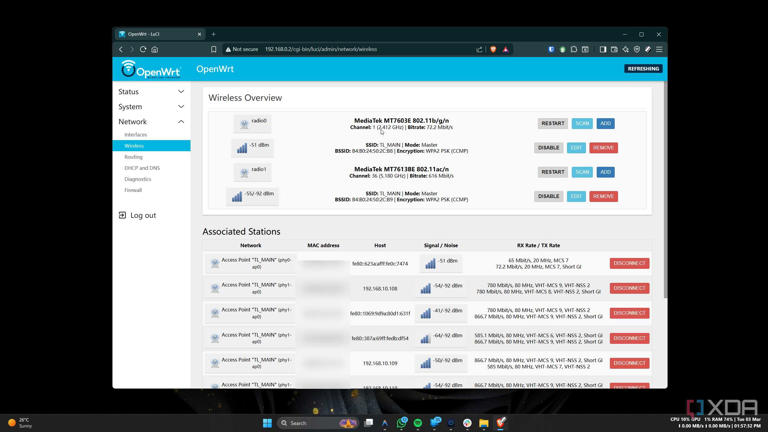Disable the radio0 TL_MAIN network
The height and width of the screenshot is (432, 768).
[x=548, y=148]
